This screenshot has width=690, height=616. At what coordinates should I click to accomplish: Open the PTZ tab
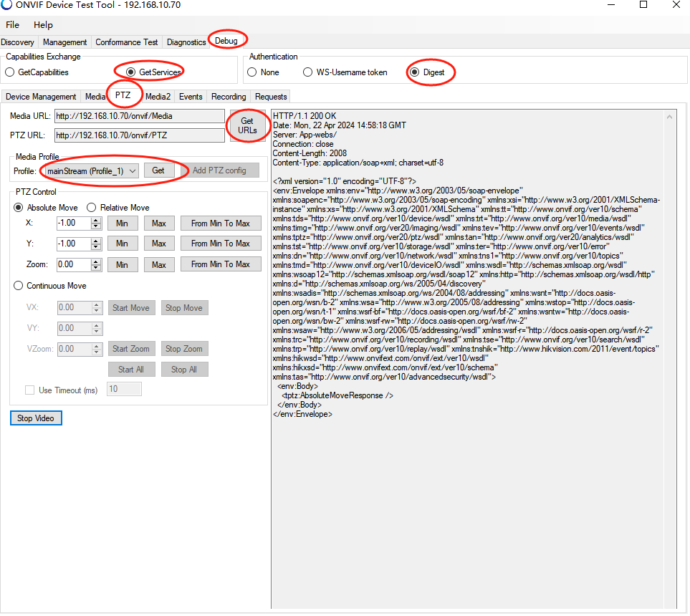click(124, 96)
